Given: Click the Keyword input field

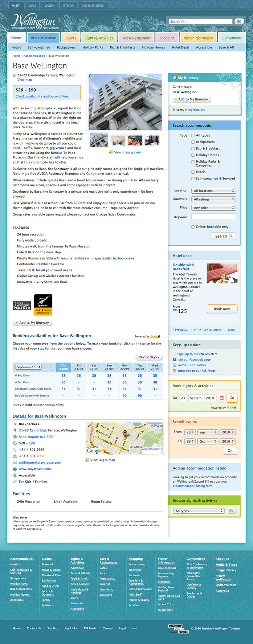Looking at the screenshot, I should click(x=213, y=217).
